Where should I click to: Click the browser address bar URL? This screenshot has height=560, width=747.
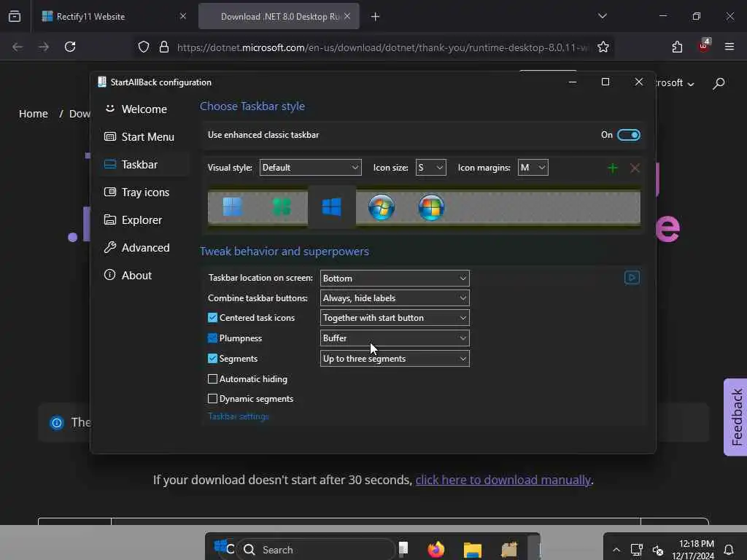(382, 47)
